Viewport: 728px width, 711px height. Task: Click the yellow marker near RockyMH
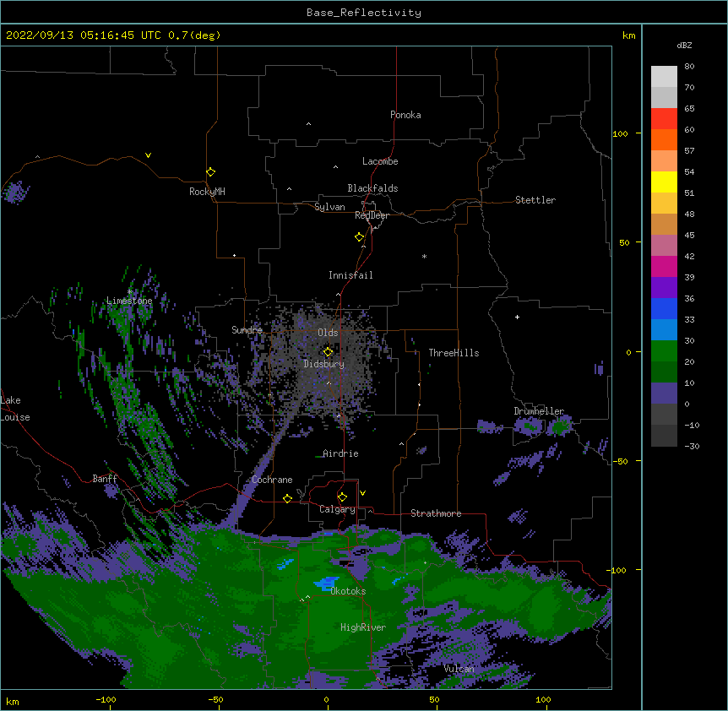coord(211,172)
